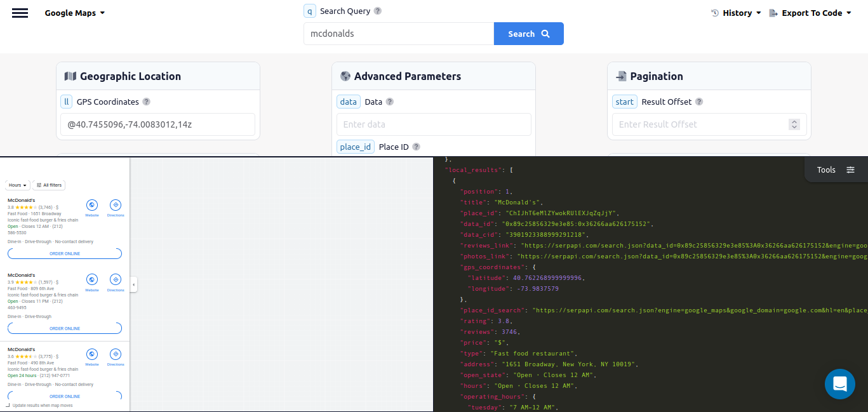Click the Export To Code file icon
This screenshot has width=868, height=412.
tap(773, 13)
